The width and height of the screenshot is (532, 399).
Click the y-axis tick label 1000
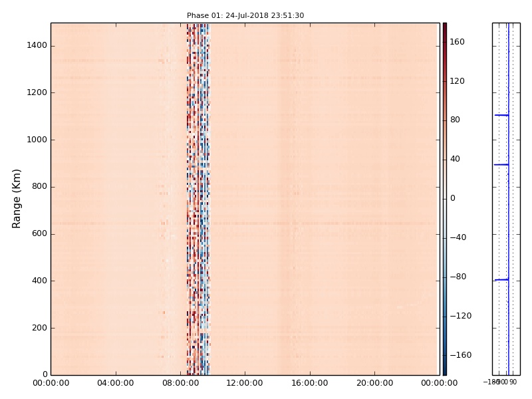tap(37, 140)
